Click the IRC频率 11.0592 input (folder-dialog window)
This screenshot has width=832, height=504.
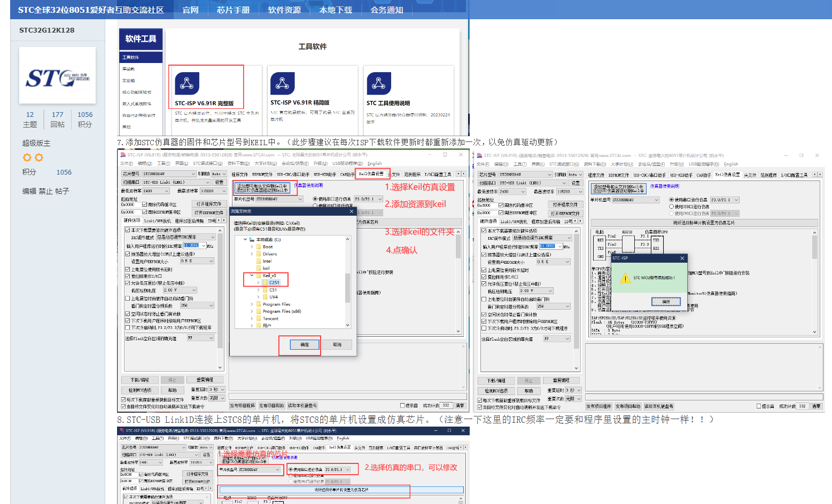point(194,246)
